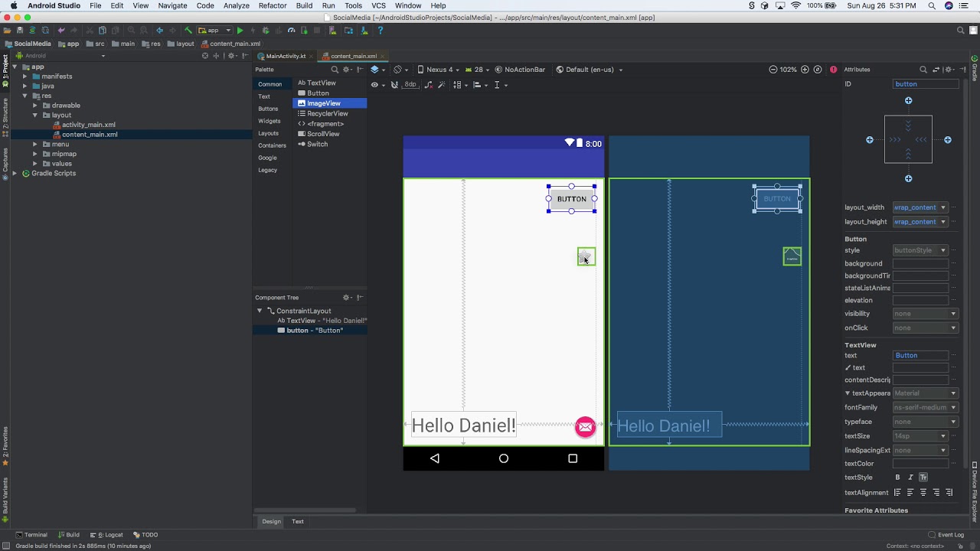Zoom in the layout design view
Image resolution: width=980 pixels, height=551 pixels.
point(805,70)
